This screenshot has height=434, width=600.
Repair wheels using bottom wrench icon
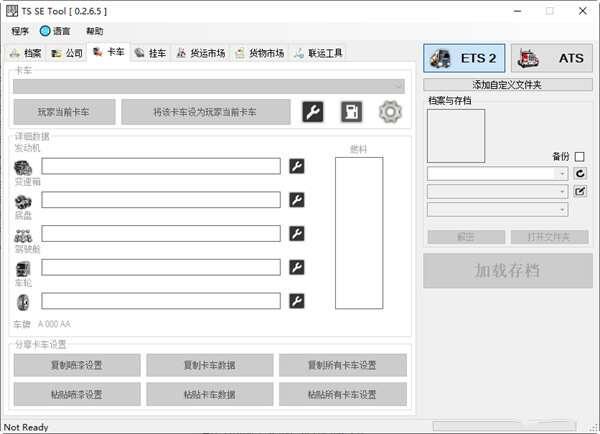click(x=297, y=301)
